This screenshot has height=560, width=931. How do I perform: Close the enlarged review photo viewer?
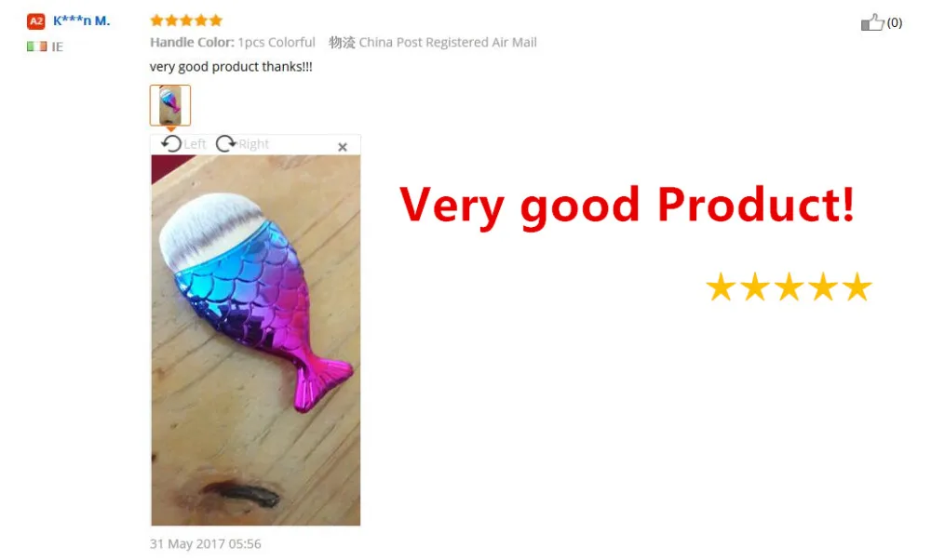pyautogui.click(x=343, y=147)
